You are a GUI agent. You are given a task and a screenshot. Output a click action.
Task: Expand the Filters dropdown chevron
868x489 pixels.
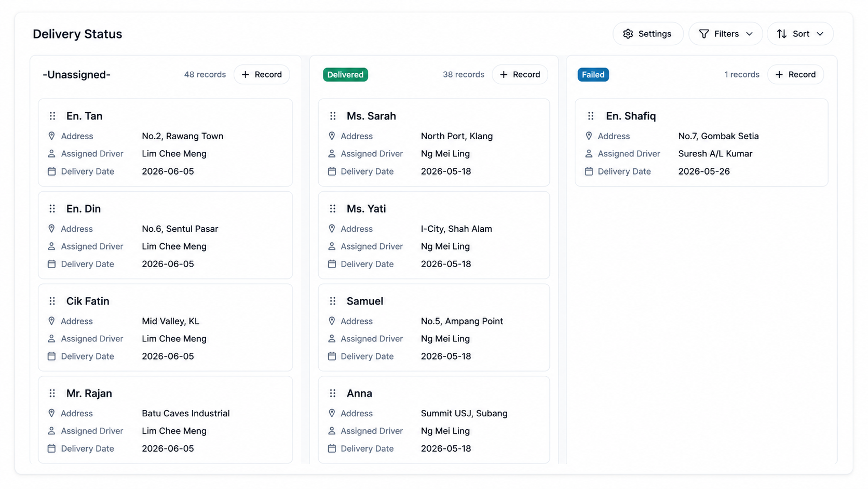pos(749,34)
